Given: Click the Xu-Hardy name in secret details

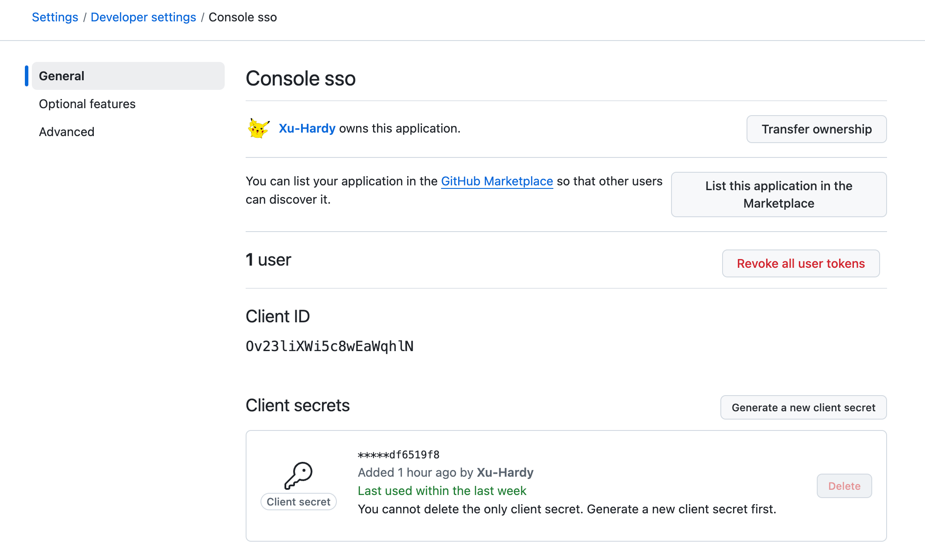Looking at the screenshot, I should click(505, 472).
